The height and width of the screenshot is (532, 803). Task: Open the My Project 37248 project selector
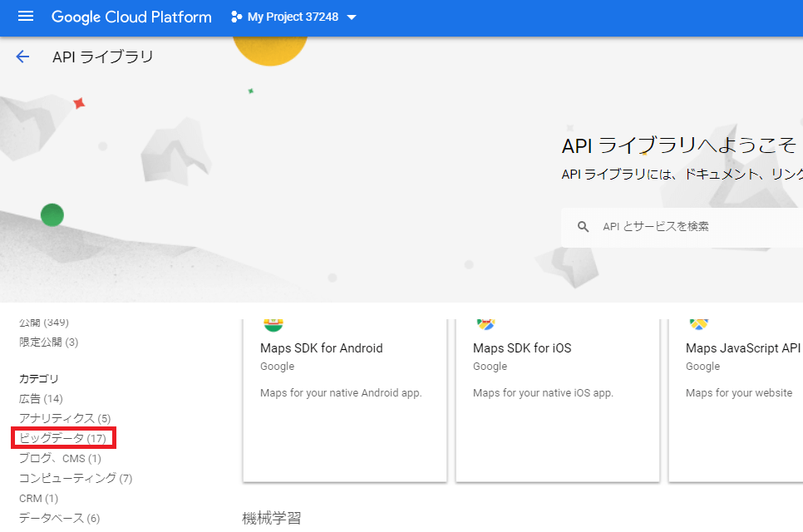coord(293,17)
